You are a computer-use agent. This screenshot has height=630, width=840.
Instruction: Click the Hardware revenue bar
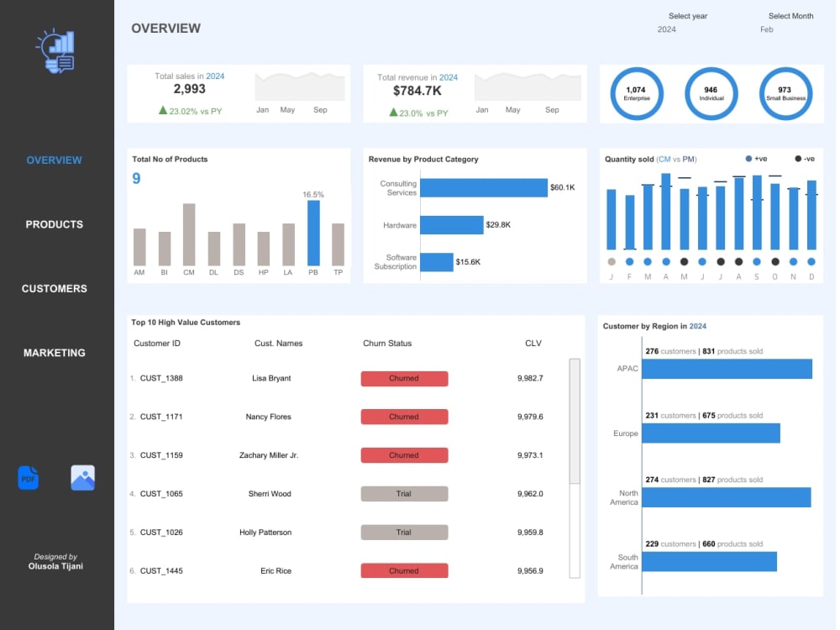pyautogui.click(x=452, y=225)
